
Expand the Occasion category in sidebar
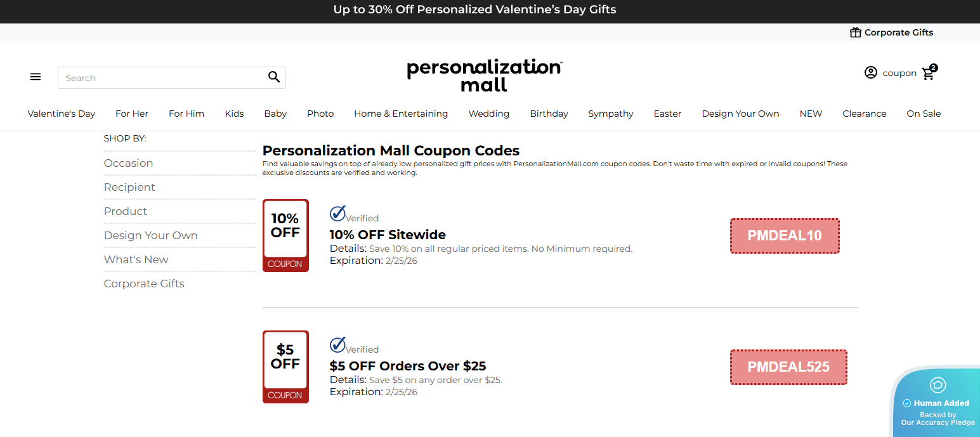[129, 163]
